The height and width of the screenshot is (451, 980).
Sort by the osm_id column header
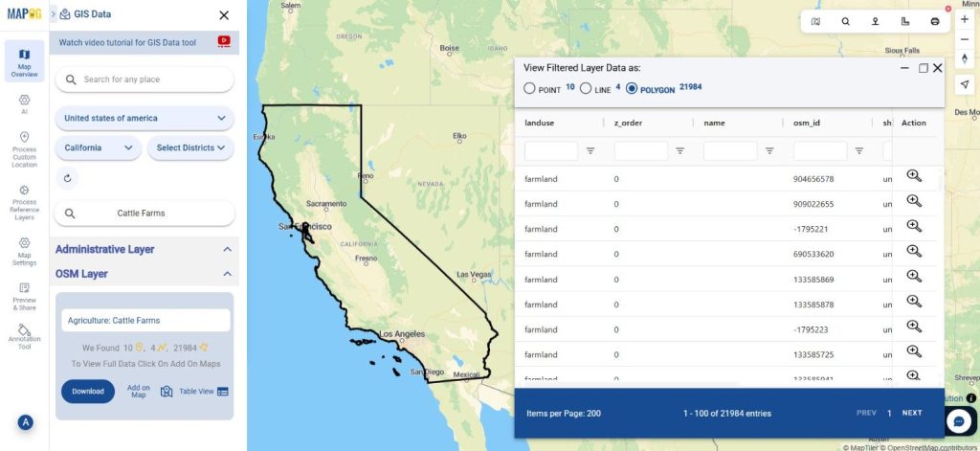click(x=806, y=124)
